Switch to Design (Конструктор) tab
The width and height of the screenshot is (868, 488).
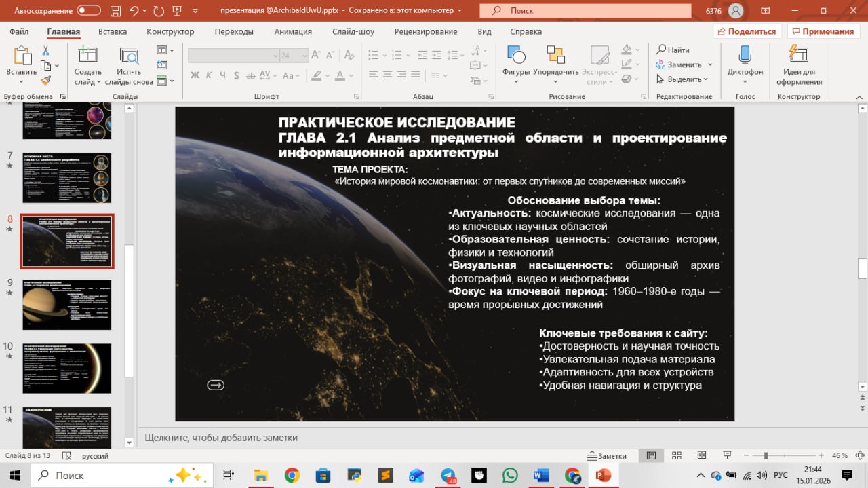coord(170,31)
